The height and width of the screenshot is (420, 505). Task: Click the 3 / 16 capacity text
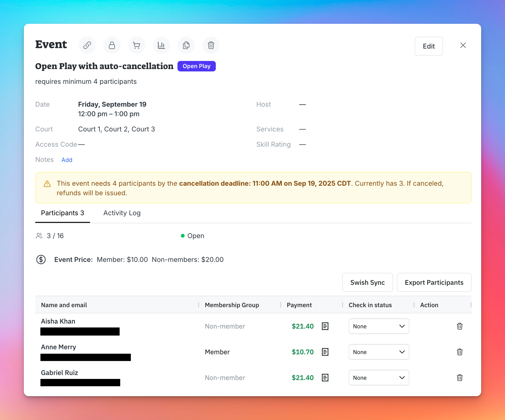point(55,236)
